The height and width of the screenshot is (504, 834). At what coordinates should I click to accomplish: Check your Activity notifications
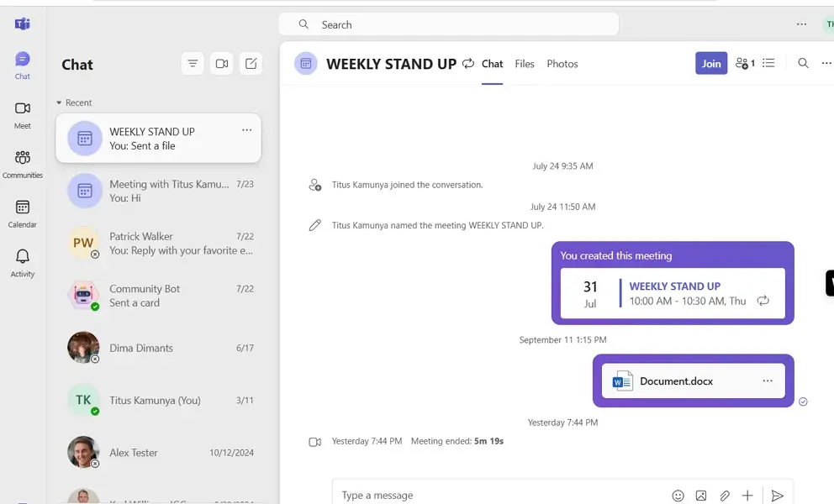23,256
